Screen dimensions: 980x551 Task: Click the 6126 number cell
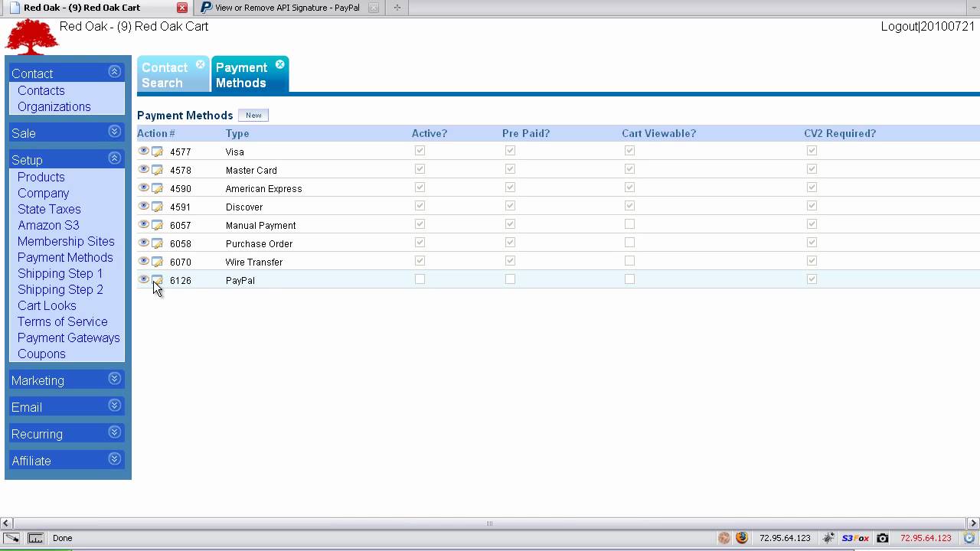click(181, 280)
